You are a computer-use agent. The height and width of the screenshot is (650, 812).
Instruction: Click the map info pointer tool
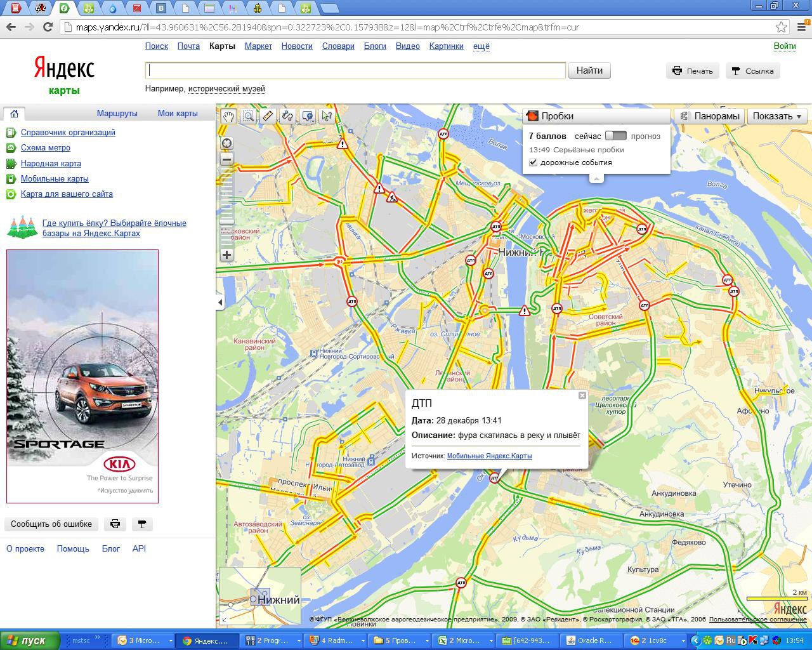(327, 116)
